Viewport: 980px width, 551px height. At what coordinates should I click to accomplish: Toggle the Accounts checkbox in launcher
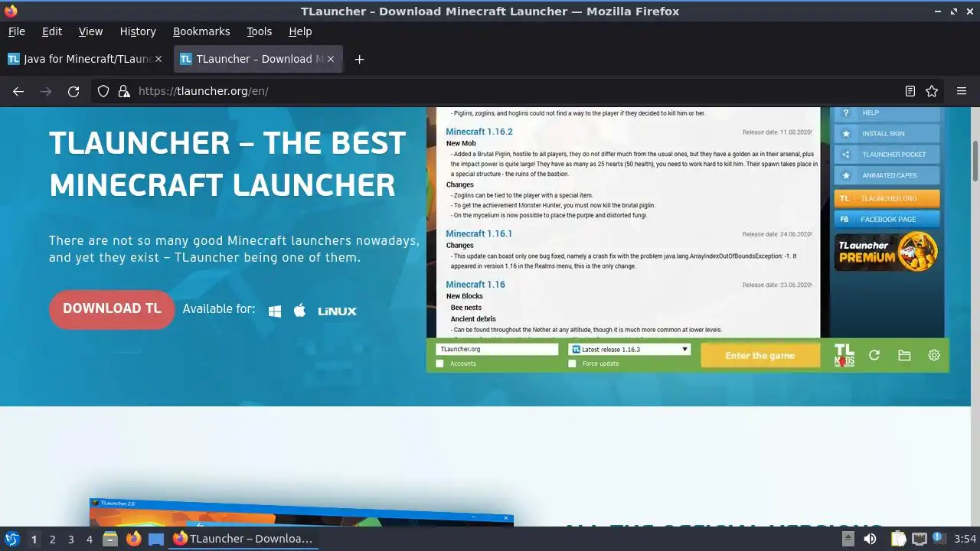click(x=439, y=364)
